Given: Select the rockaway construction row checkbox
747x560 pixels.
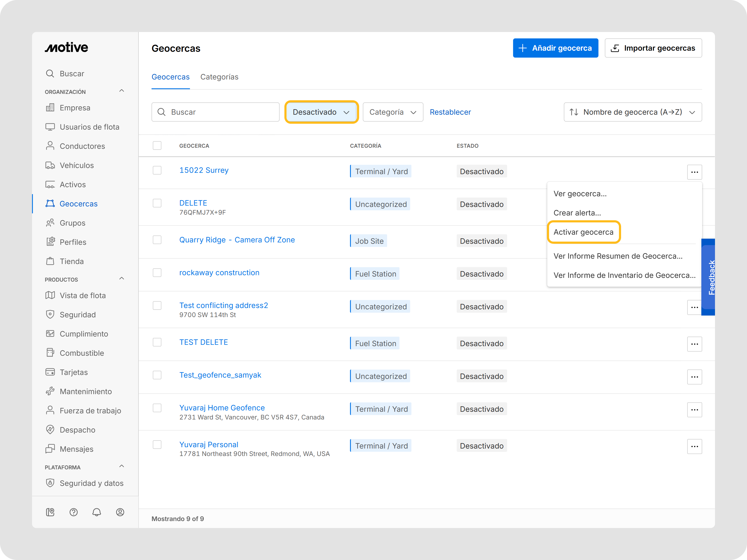Looking at the screenshot, I should [x=157, y=273].
